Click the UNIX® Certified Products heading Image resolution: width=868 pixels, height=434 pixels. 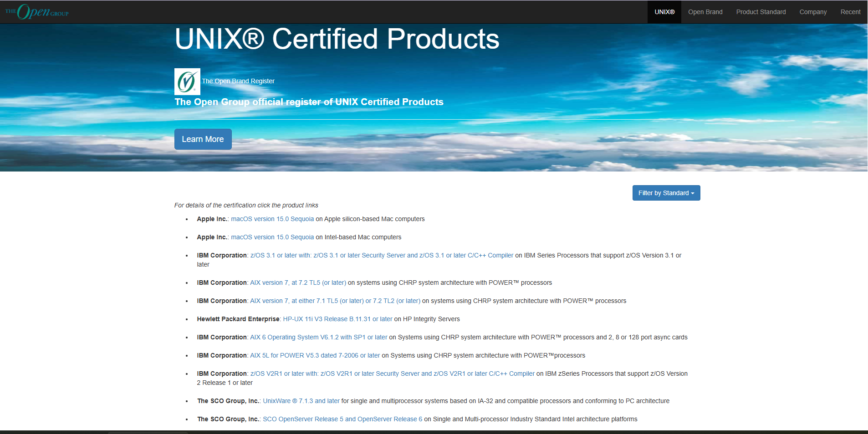pyautogui.click(x=337, y=39)
